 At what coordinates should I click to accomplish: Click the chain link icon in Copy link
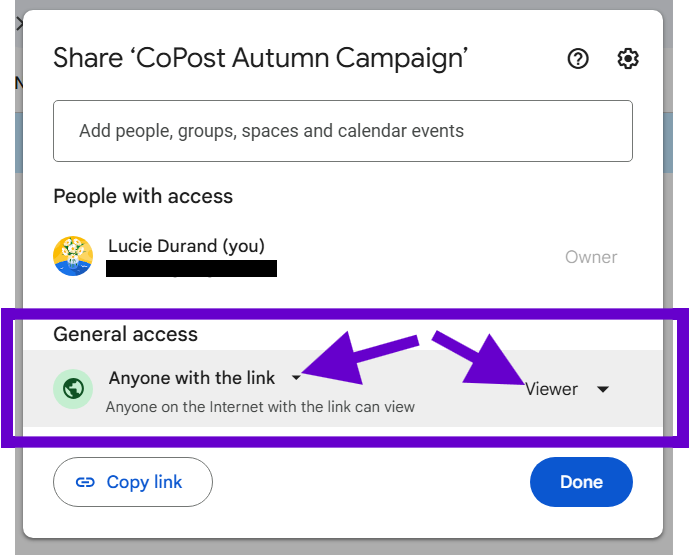click(x=86, y=483)
